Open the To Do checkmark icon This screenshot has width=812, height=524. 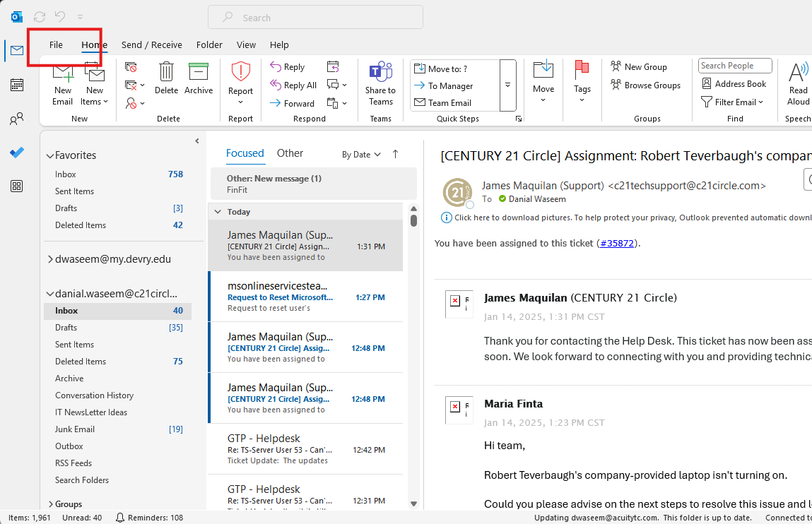17,153
